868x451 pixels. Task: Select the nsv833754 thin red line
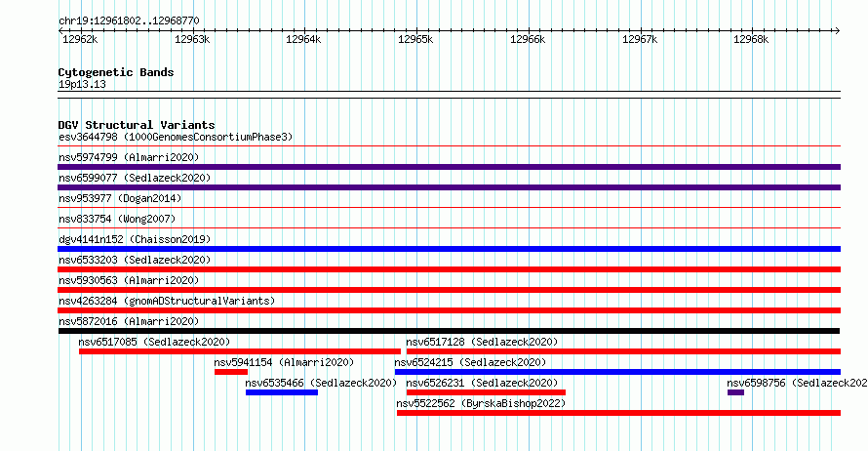[x=449, y=228]
